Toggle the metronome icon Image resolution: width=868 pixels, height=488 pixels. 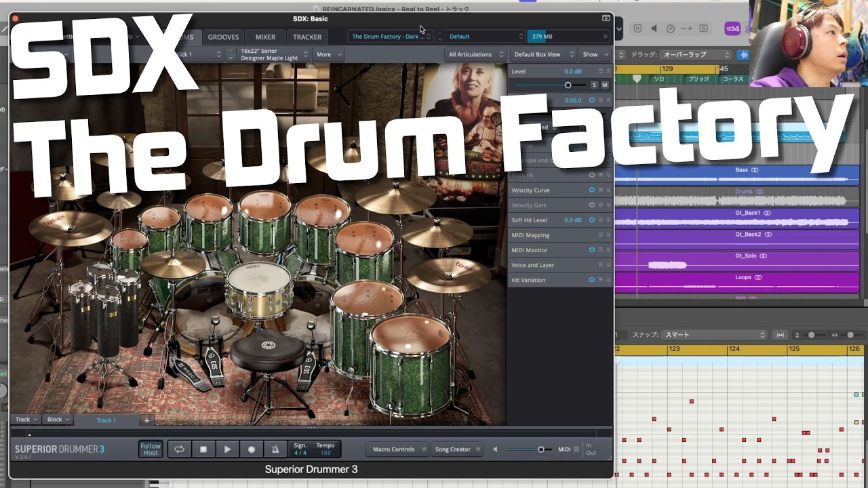click(275, 449)
